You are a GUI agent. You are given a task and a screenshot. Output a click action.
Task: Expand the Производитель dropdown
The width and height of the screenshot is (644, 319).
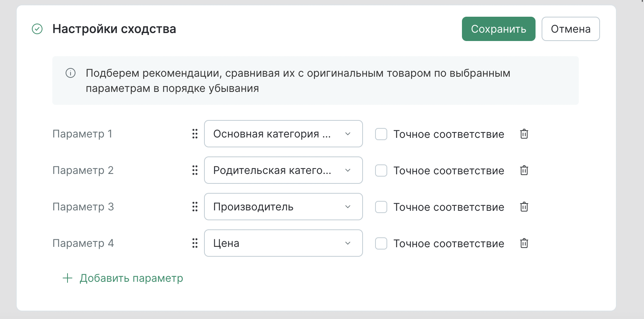(x=283, y=207)
